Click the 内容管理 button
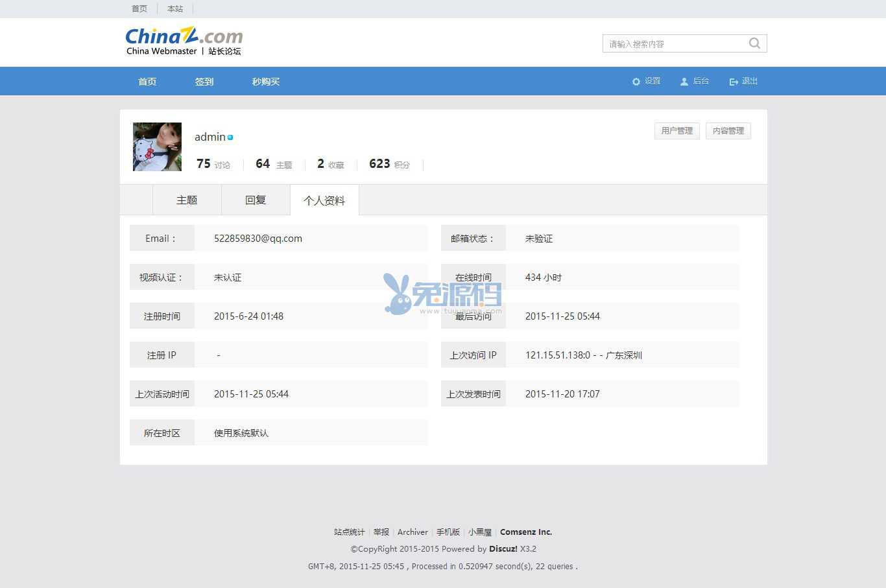Screen dimensions: 886x588 (728, 131)
